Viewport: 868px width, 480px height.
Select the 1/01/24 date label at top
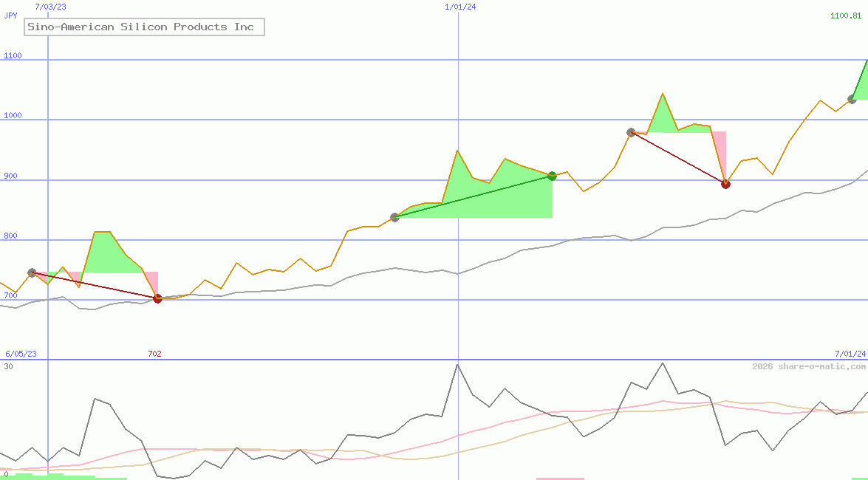point(460,7)
